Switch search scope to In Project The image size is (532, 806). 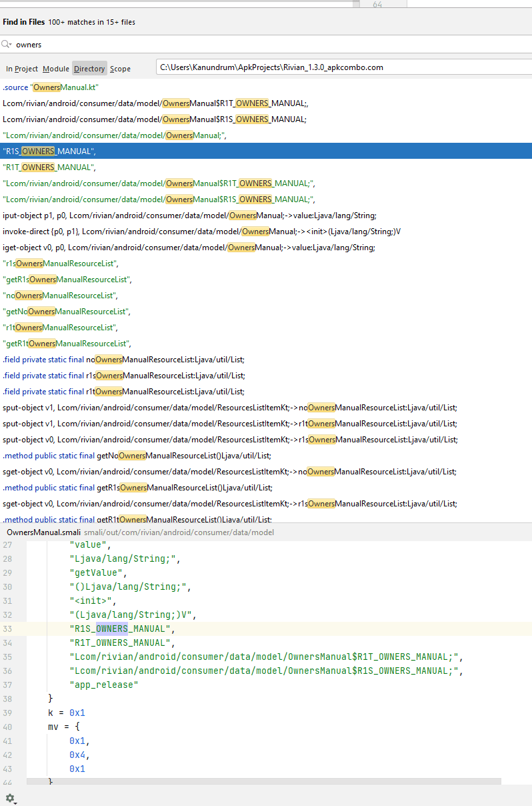tap(22, 69)
